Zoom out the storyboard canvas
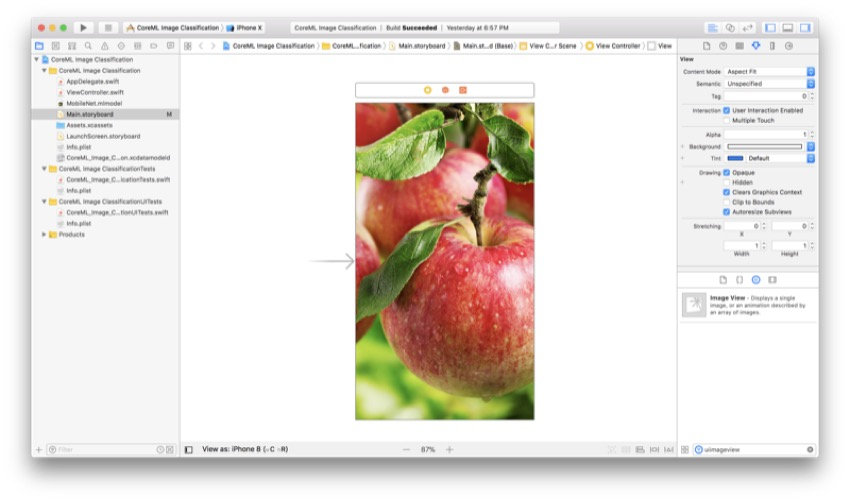Image resolution: width=850 pixels, height=501 pixels. (407, 449)
